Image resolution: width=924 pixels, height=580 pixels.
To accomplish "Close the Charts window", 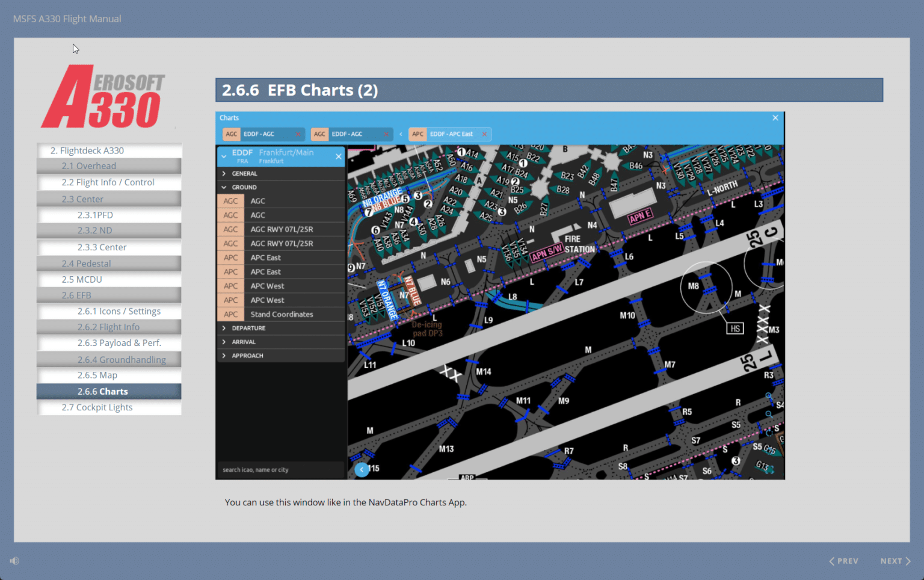I will point(775,118).
